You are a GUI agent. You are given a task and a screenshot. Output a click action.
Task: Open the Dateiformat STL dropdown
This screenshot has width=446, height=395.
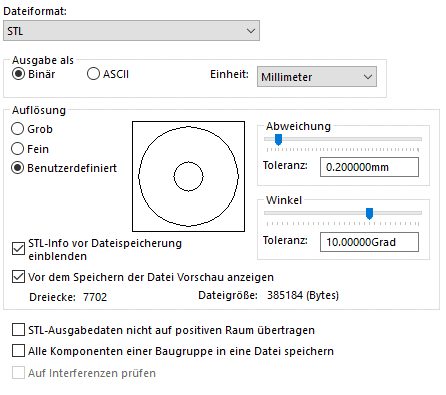click(131, 31)
